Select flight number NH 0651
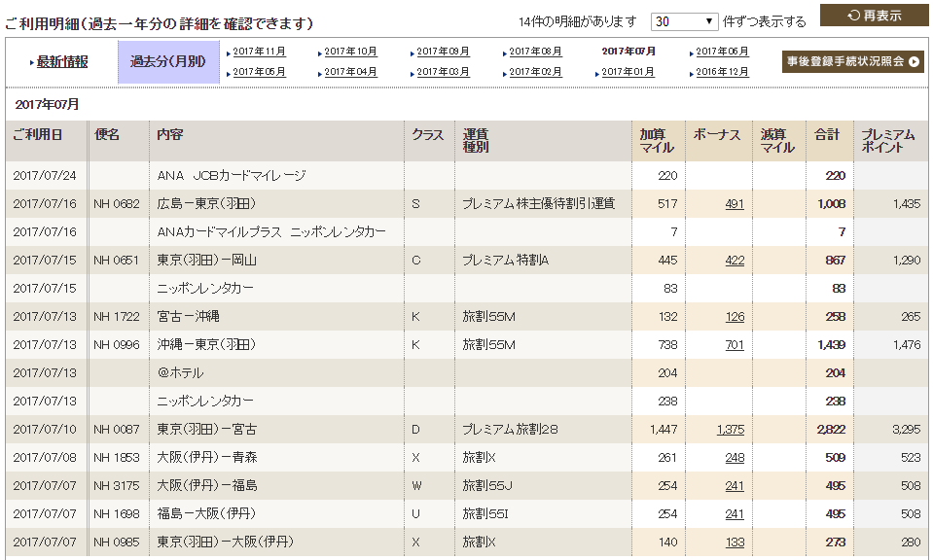The width and height of the screenshot is (933, 560). click(x=116, y=261)
